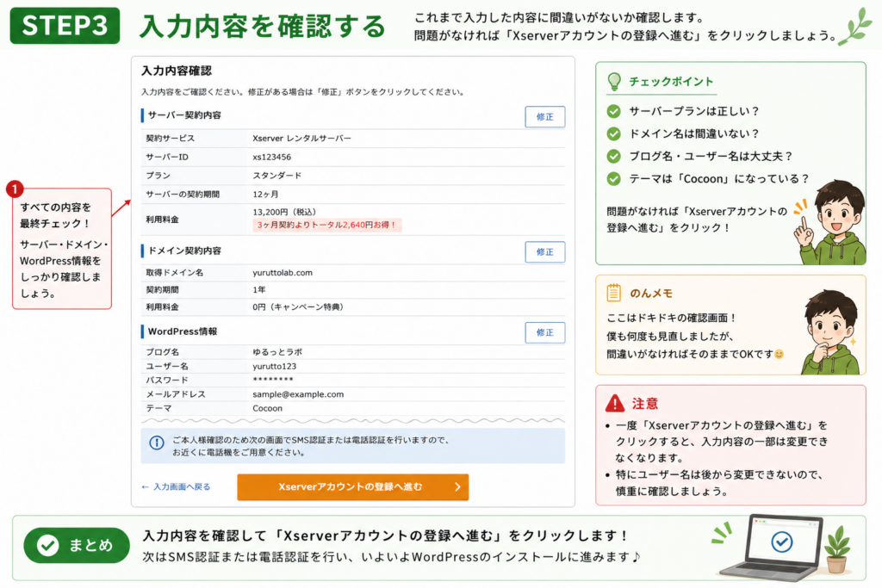
Task: Click the 取得ドメイン名 row label
Action: click(x=174, y=273)
